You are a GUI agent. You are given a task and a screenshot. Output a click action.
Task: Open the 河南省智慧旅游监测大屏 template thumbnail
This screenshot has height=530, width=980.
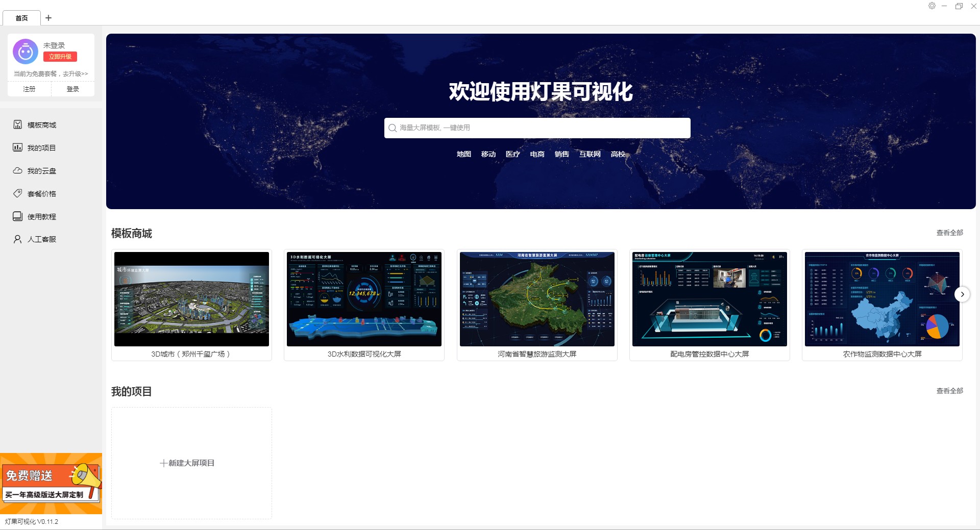pos(537,299)
